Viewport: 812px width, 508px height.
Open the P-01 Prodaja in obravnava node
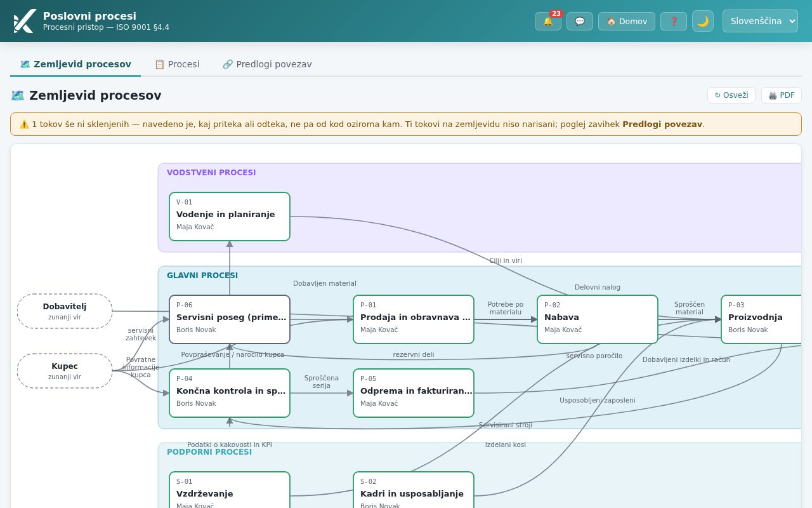414,319
